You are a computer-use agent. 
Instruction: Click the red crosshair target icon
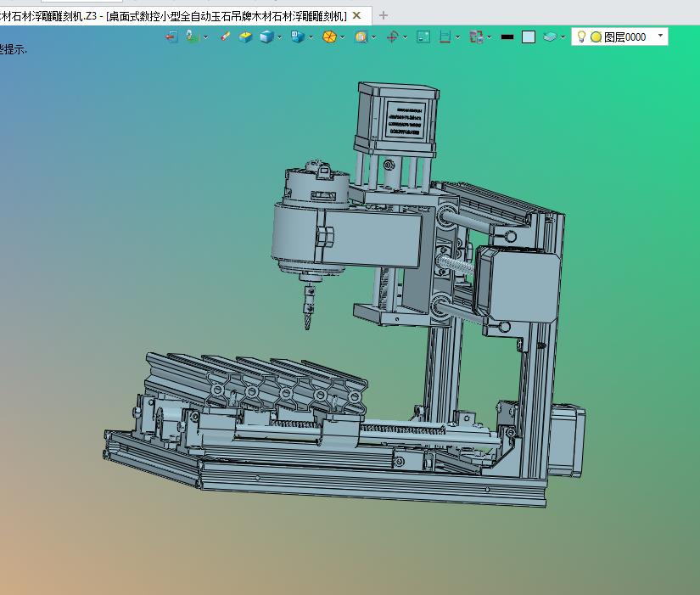click(392, 36)
